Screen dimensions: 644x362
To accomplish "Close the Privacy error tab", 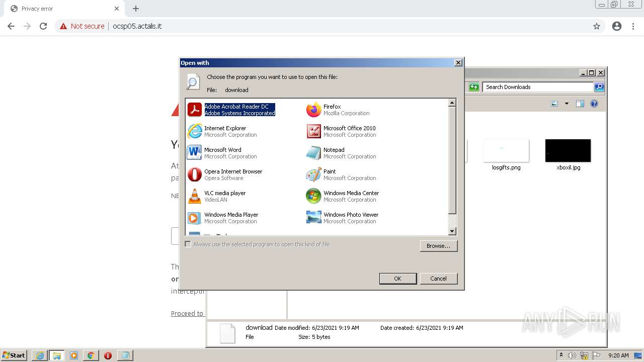I will pyautogui.click(x=117, y=9).
